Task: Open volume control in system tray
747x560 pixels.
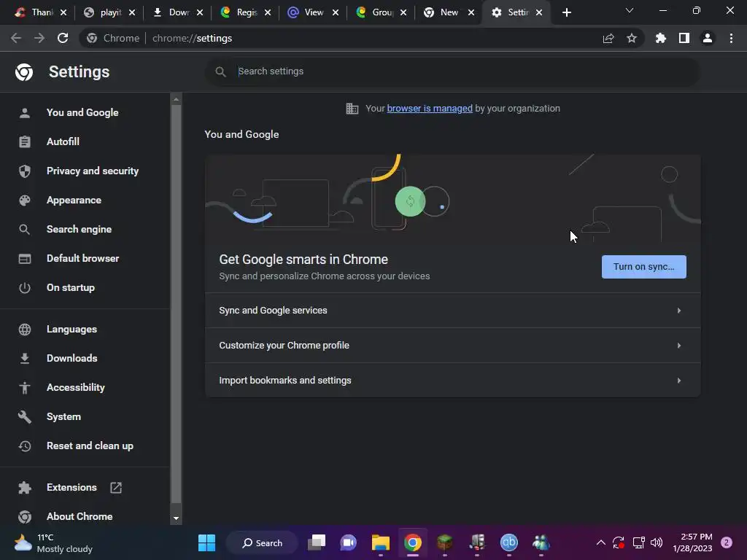Action: tap(657, 542)
